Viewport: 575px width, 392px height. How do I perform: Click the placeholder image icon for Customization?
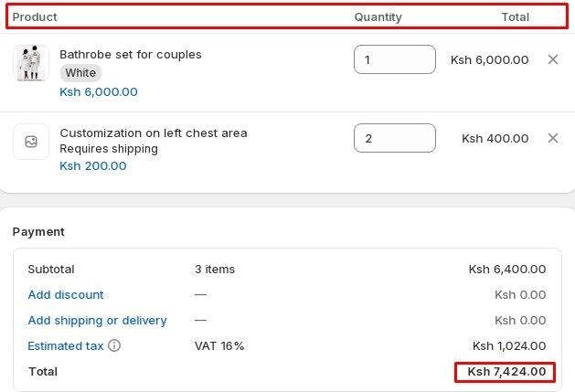pyautogui.click(x=31, y=142)
